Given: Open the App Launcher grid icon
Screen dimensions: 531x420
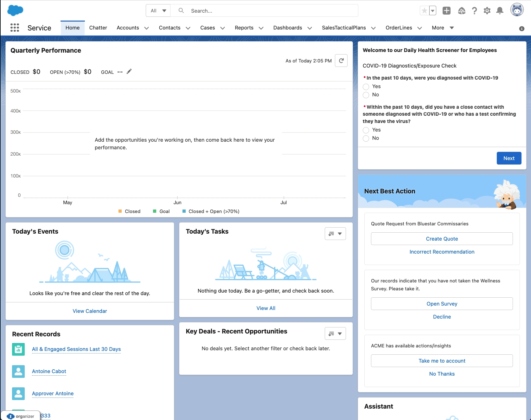Looking at the screenshot, I should (x=15, y=28).
